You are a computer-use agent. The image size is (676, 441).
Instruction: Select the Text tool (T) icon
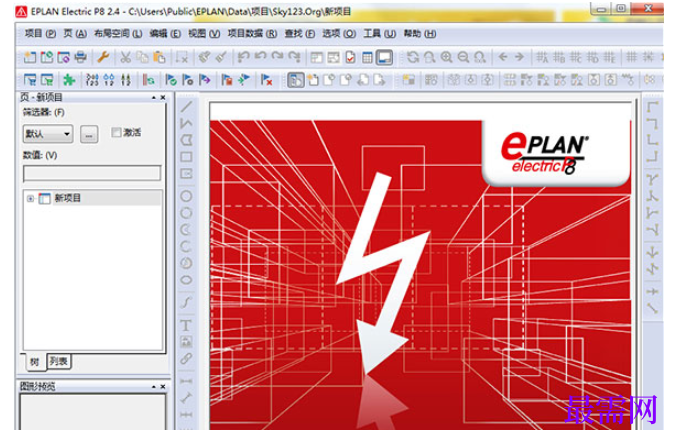(186, 325)
